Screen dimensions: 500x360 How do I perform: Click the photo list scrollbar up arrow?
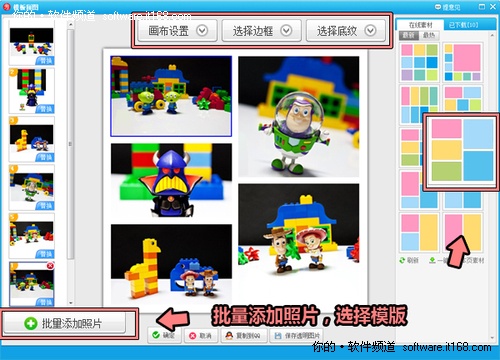tap(71, 25)
